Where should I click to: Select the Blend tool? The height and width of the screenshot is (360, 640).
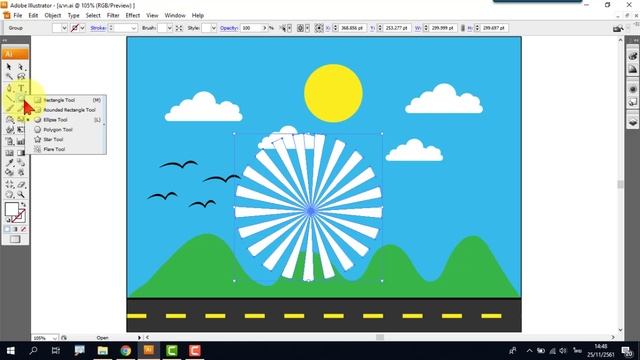(21, 163)
